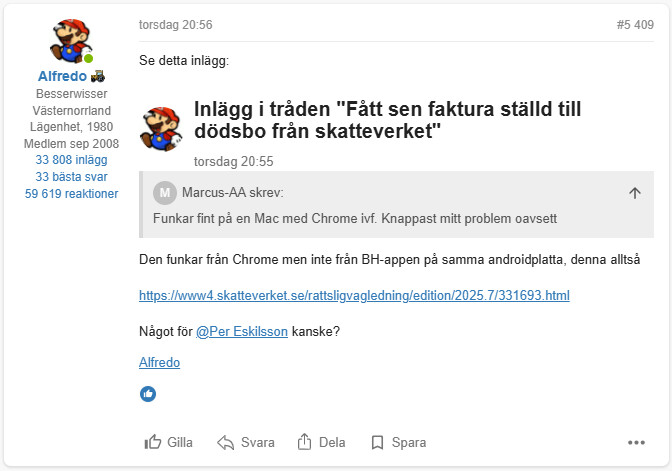
Task: Open the linked thread title about dödsbo
Action: (x=387, y=121)
